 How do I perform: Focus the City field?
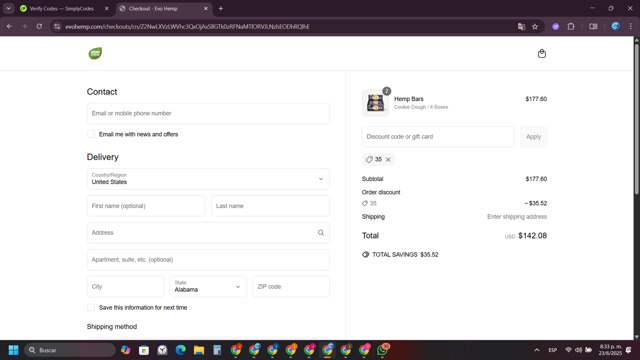[125, 287]
